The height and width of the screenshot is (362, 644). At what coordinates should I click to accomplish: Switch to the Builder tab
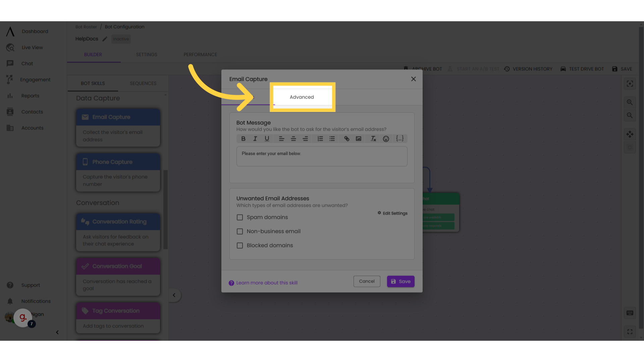[x=93, y=54]
